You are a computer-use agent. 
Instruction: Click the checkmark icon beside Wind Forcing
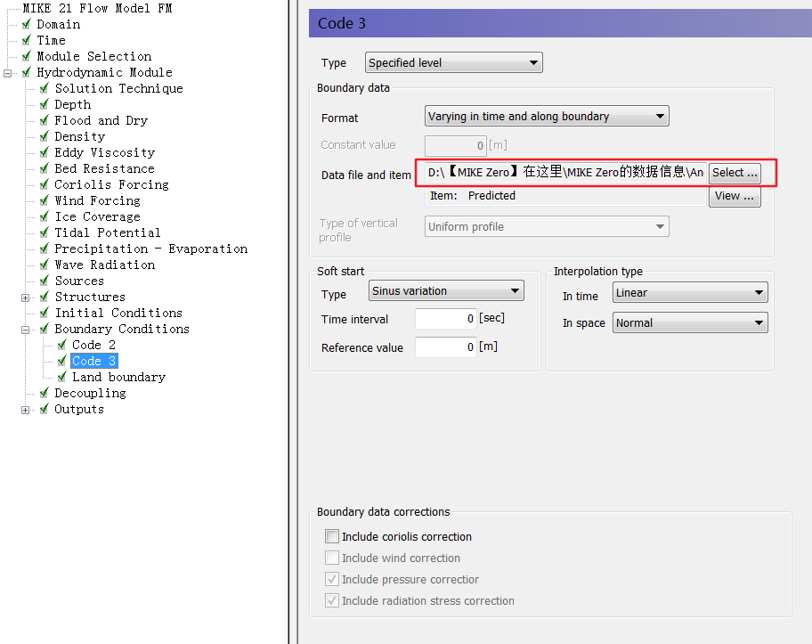pos(45,200)
